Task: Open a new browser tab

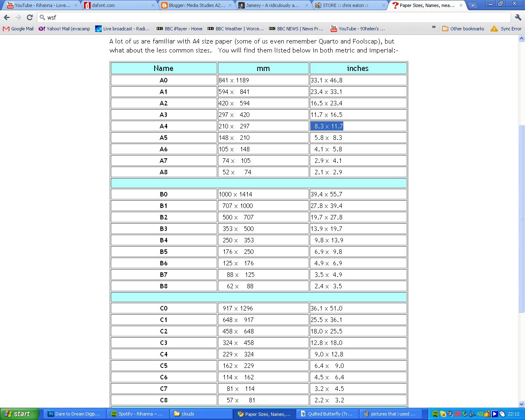Action: tap(473, 5)
